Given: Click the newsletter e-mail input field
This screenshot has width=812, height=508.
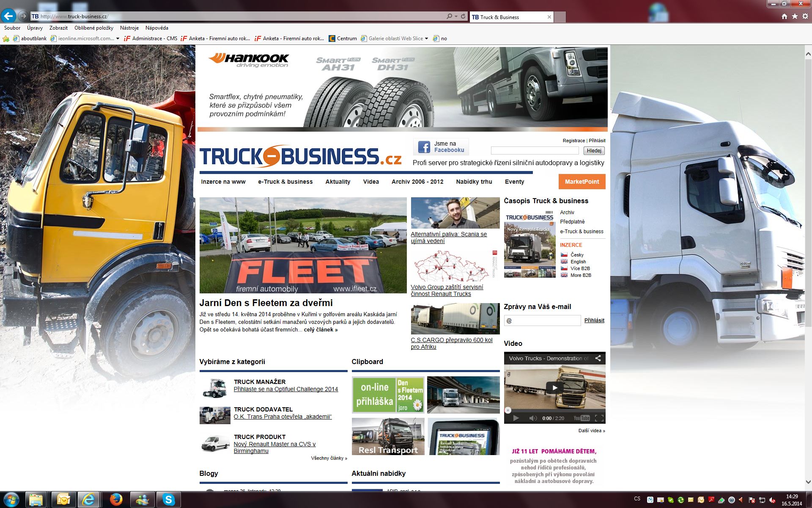Looking at the screenshot, I should coord(542,320).
